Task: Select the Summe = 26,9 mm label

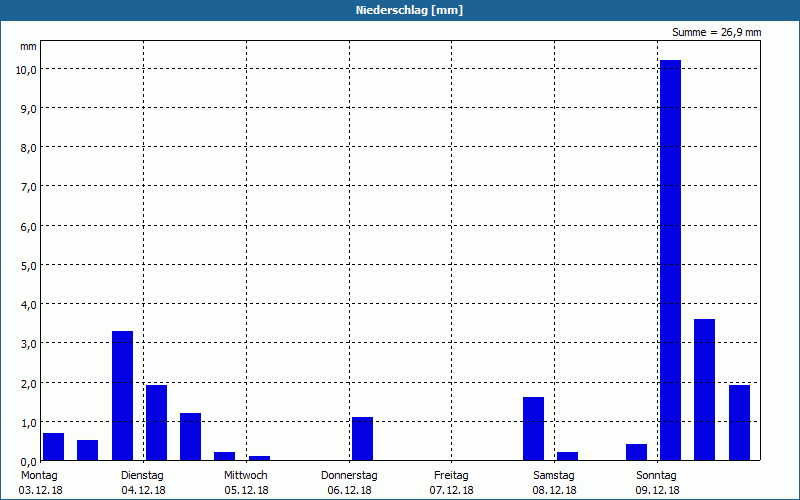Action: click(x=716, y=33)
